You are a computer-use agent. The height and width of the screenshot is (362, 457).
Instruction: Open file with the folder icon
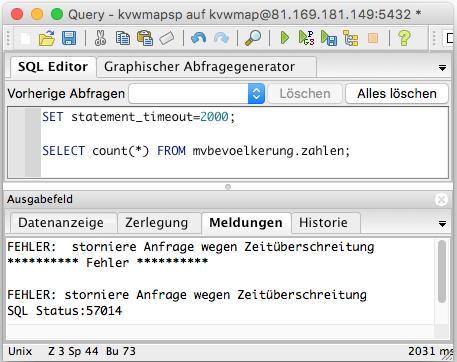tap(47, 38)
